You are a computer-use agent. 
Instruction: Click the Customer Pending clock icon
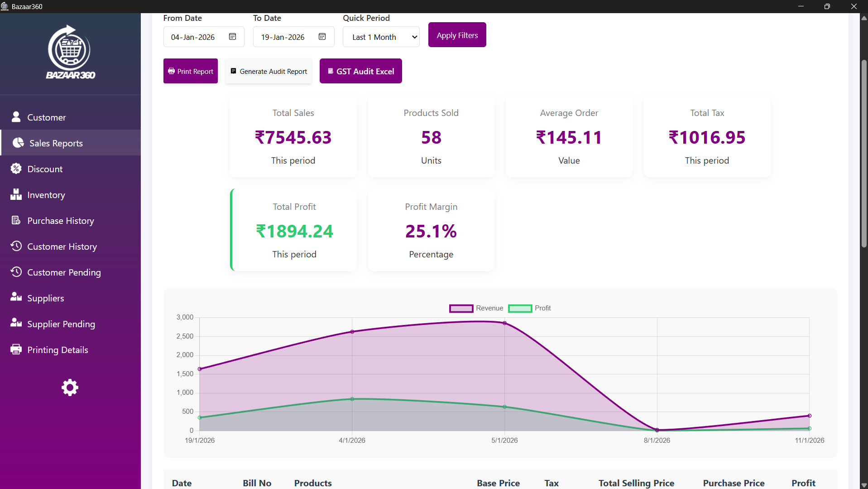[x=16, y=272]
